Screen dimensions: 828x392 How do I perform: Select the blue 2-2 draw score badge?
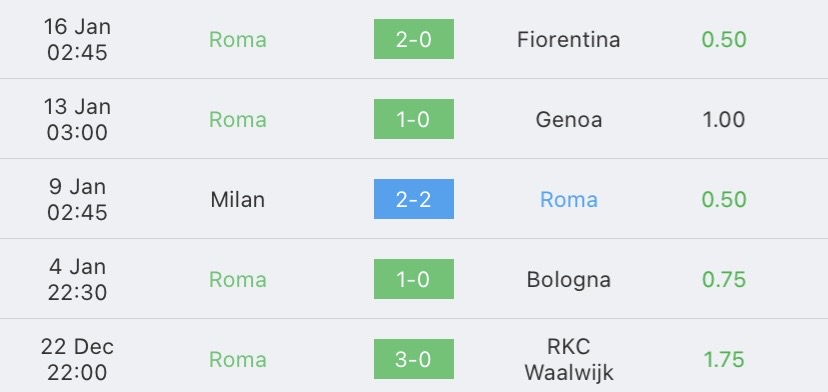coord(413,199)
